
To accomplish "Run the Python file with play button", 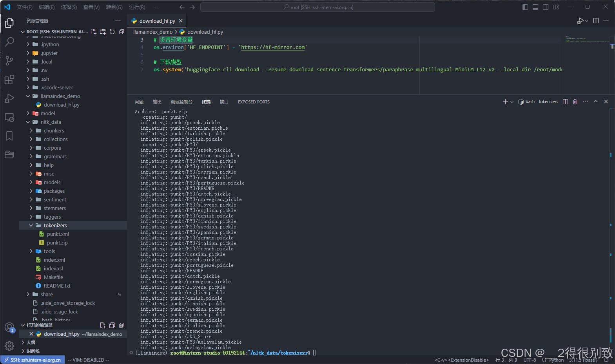I will click(x=581, y=21).
